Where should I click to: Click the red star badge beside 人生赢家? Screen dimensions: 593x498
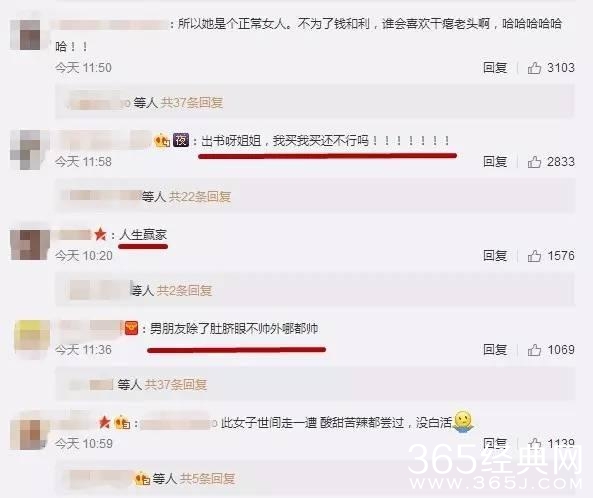pos(100,234)
